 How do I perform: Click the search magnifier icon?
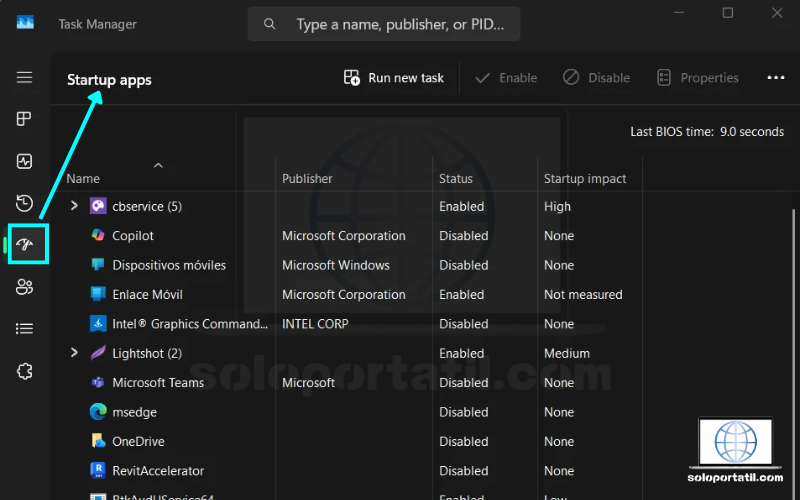(x=269, y=24)
